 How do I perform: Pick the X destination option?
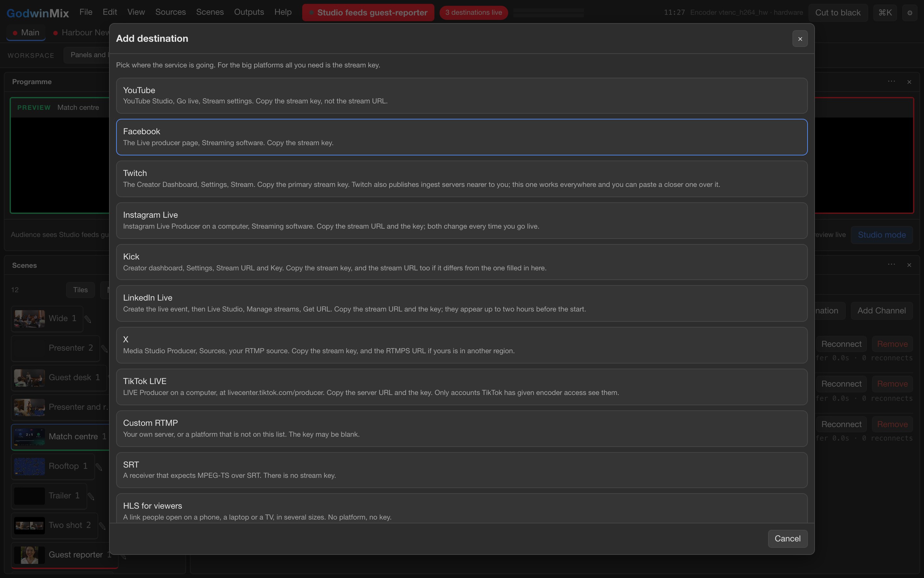462,345
